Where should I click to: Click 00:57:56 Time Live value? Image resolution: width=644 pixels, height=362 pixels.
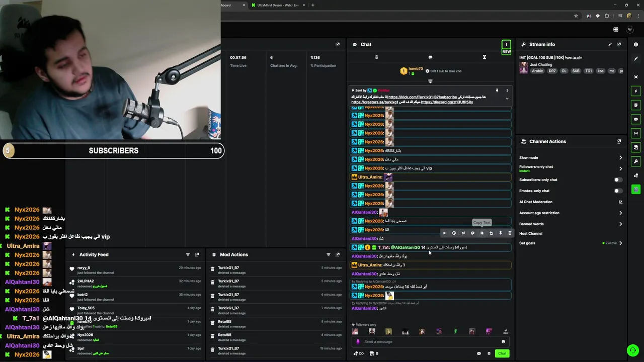coord(238,57)
